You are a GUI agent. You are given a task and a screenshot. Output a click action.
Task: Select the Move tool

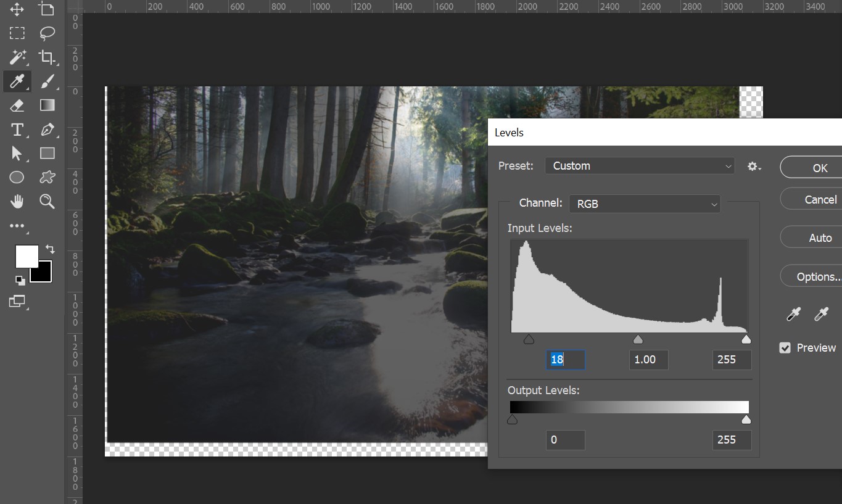click(17, 9)
